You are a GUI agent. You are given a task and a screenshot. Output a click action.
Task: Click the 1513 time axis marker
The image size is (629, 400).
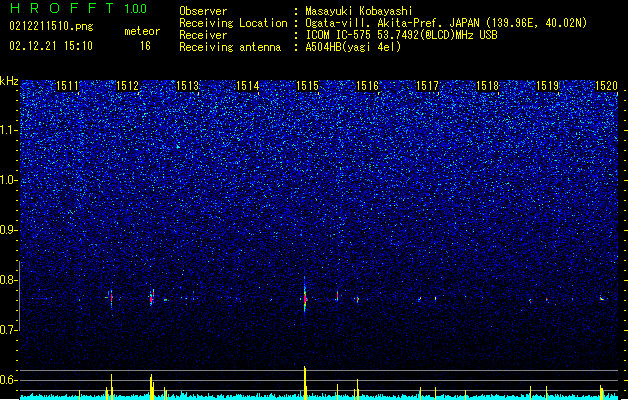tap(187, 86)
